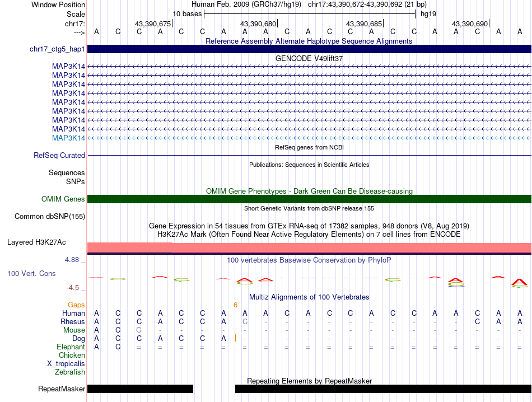This screenshot has height=402, width=532.
Task: Click the Mouse alignment row label
Action: 74,330
